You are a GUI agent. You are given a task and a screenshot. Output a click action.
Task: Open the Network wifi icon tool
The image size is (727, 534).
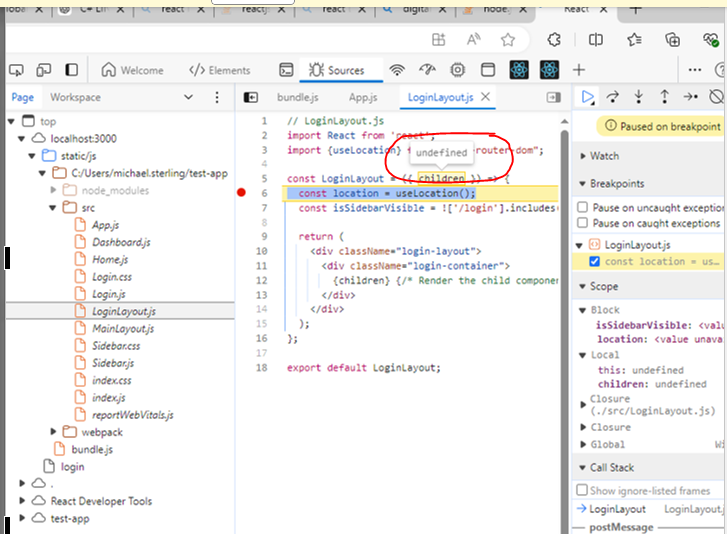[397, 70]
